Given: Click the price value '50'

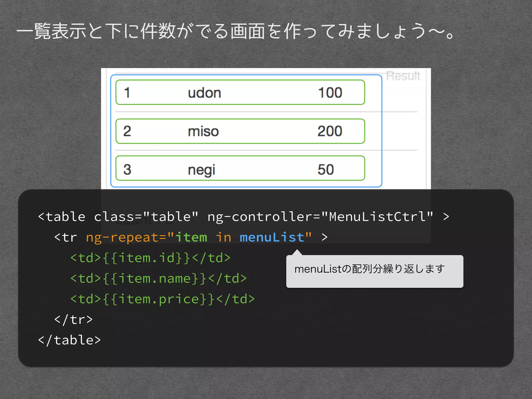Looking at the screenshot, I should click(x=325, y=170).
